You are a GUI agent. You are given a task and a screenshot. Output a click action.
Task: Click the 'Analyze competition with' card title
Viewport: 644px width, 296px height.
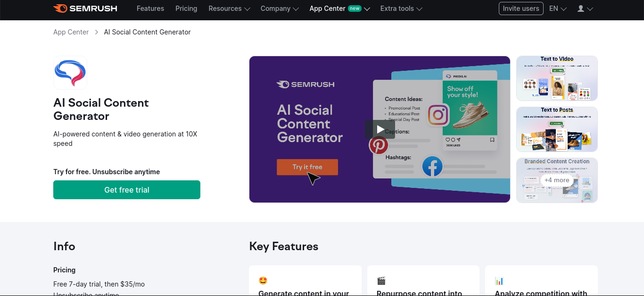[x=541, y=293]
